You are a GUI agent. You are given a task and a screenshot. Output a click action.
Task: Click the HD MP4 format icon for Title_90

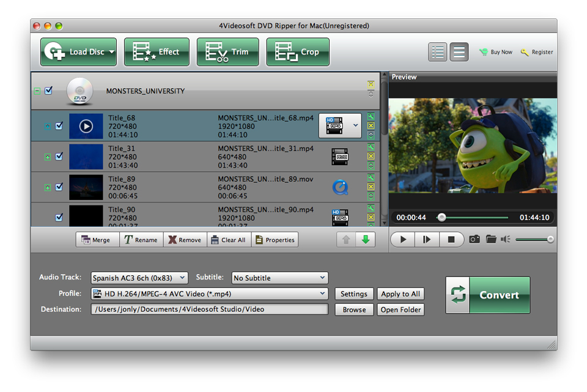pyautogui.click(x=340, y=218)
